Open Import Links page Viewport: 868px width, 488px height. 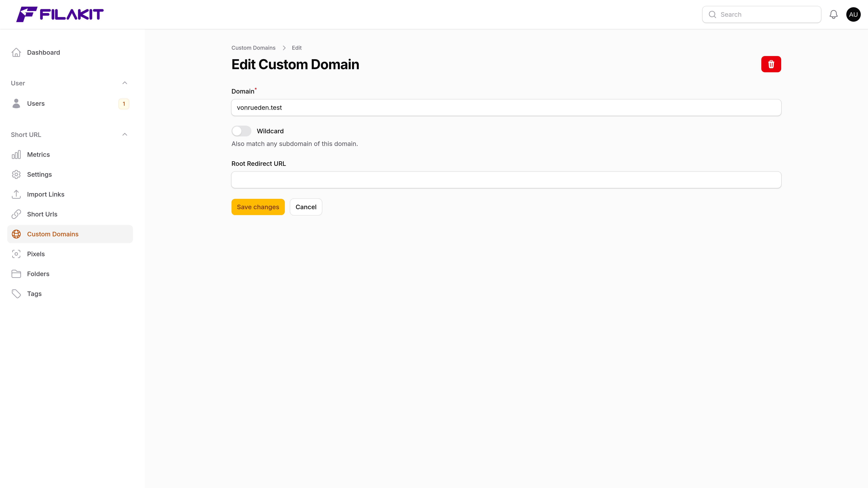(70, 194)
